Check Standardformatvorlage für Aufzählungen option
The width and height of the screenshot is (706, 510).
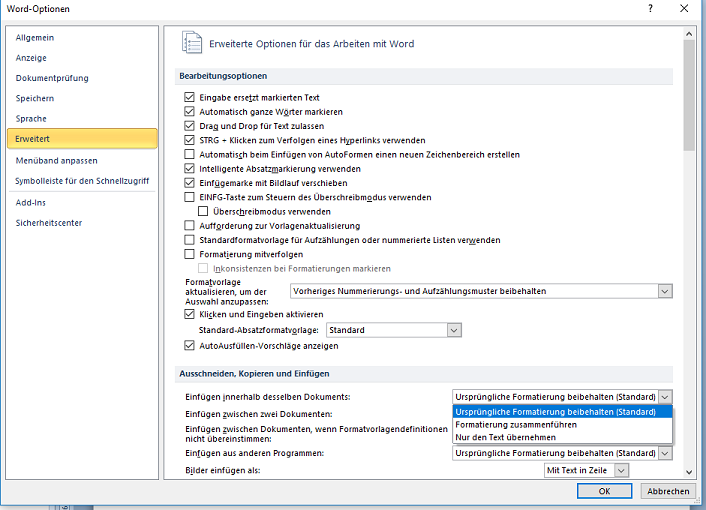(x=190, y=240)
